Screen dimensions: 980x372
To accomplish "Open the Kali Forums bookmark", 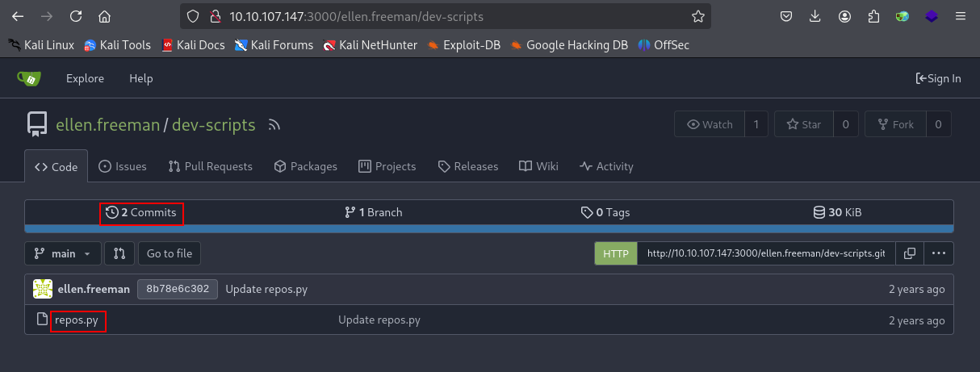I will tap(274, 45).
